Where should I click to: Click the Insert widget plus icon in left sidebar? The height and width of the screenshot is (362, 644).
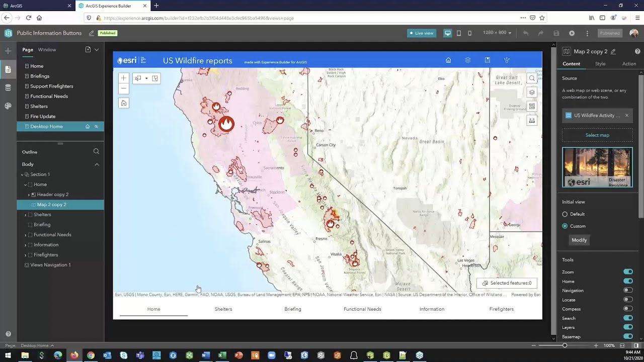[8, 51]
